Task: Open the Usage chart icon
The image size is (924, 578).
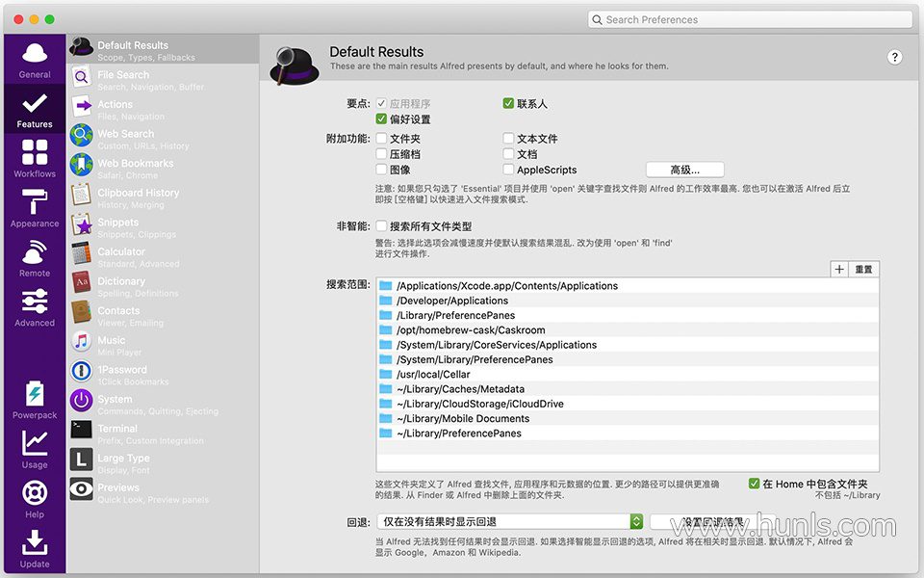Action: click(35, 444)
